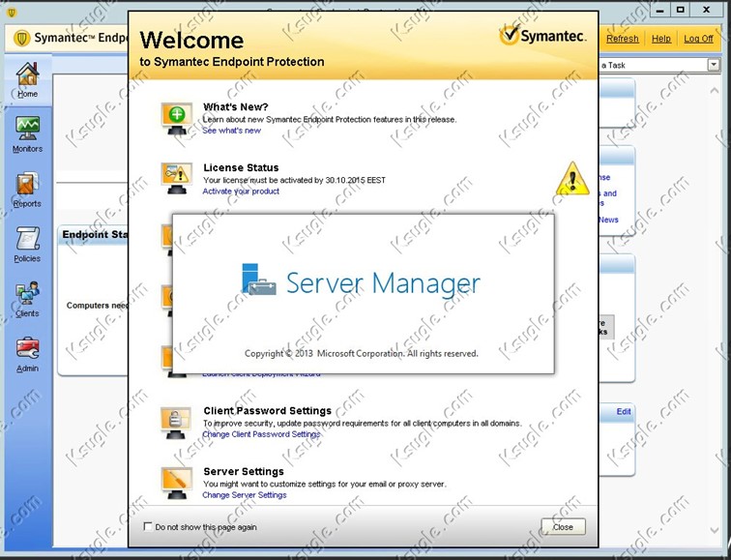
Task: Log Off from the console
Action: tap(698, 39)
